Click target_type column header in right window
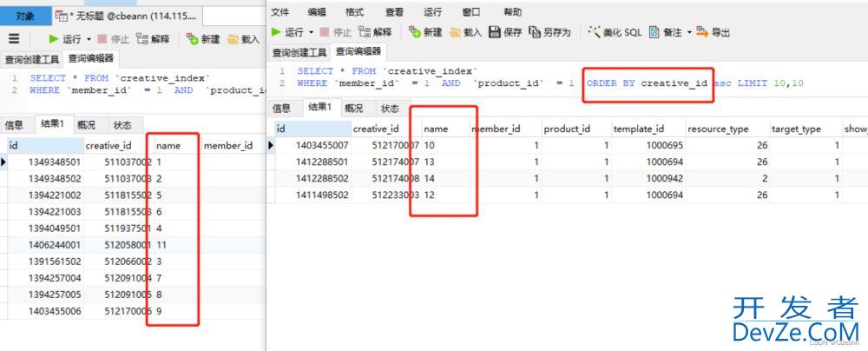Image resolution: width=868 pixels, height=351 pixels. [805, 129]
